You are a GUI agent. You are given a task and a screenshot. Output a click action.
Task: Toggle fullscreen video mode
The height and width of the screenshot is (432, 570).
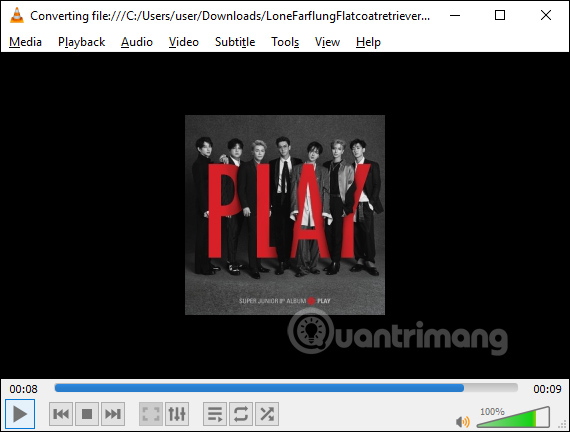pos(151,414)
